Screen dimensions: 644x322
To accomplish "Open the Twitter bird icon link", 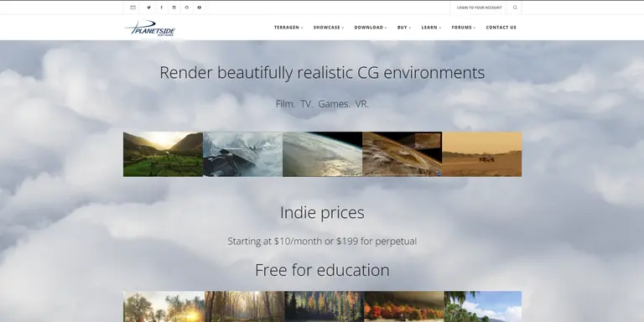I will click(x=148, y=8).
